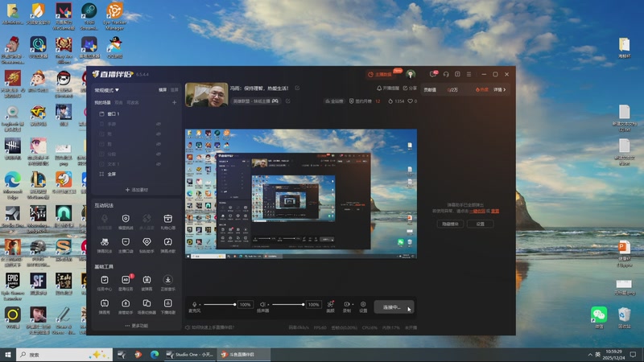Show more tools via 更多功能
The image size is (644, 362).
(136, 326)
